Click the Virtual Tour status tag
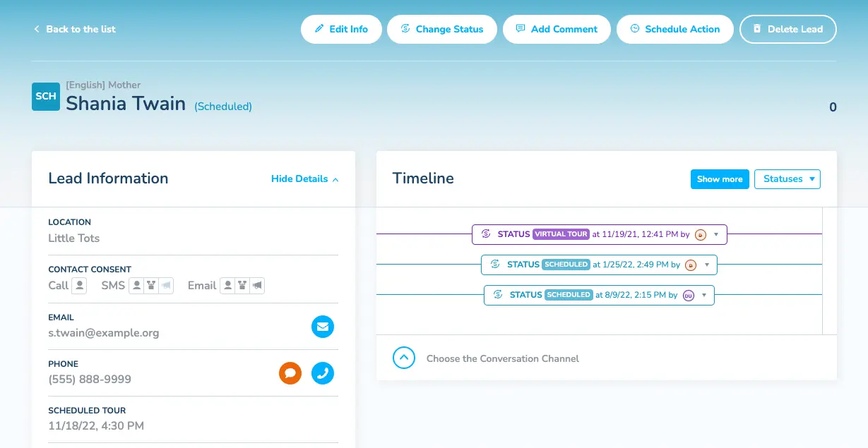 coord(561,234)
